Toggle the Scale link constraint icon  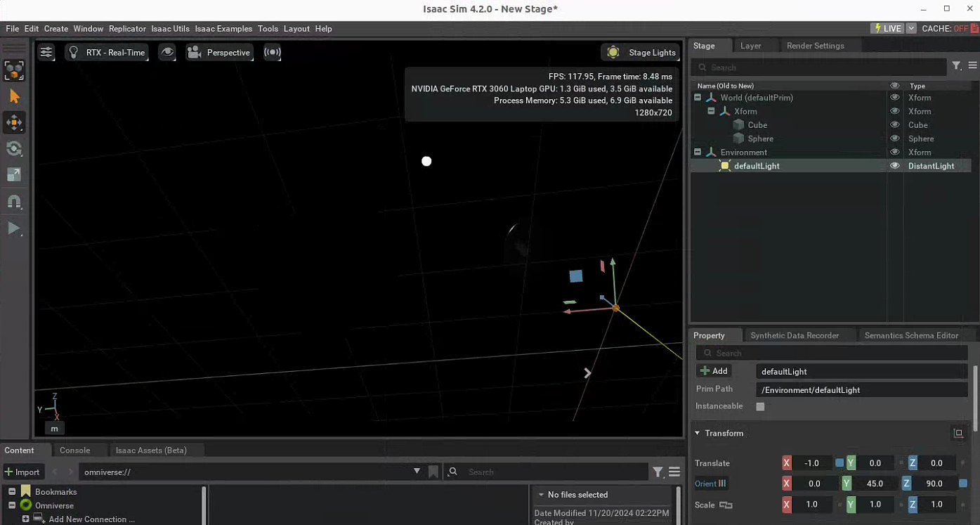[x=726, y=505]
